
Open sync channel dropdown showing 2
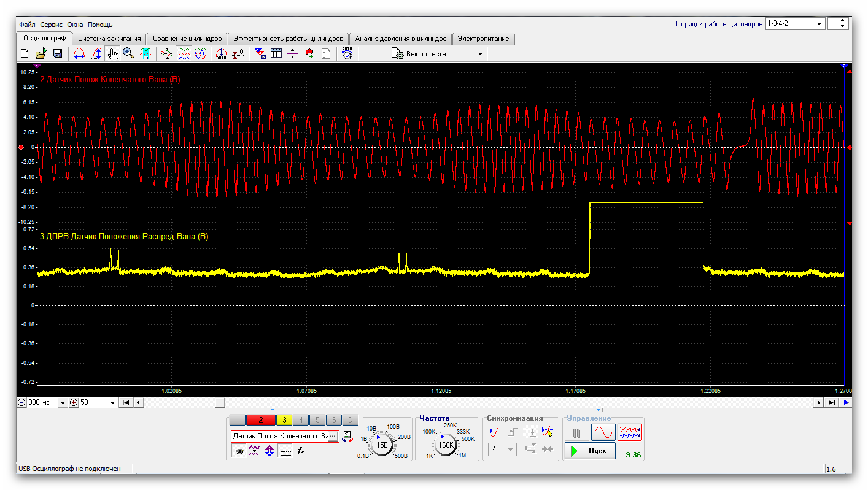click(x=502, y=450)
